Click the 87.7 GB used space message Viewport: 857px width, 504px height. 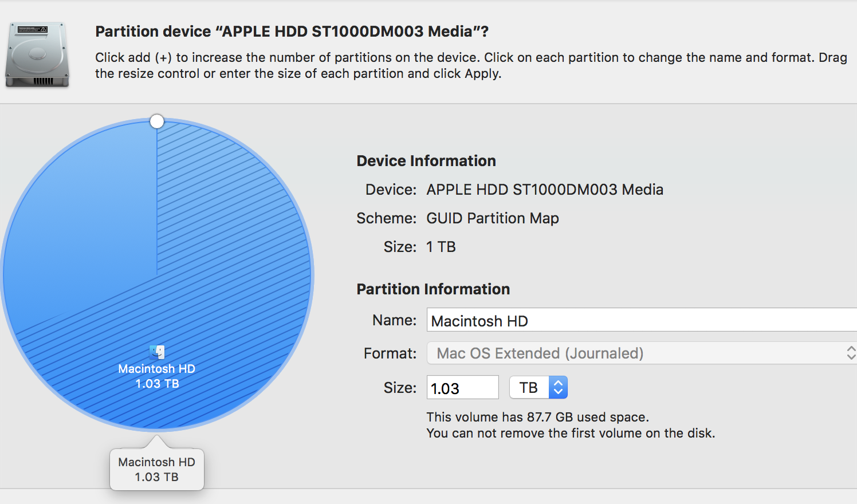coord(538,417)
